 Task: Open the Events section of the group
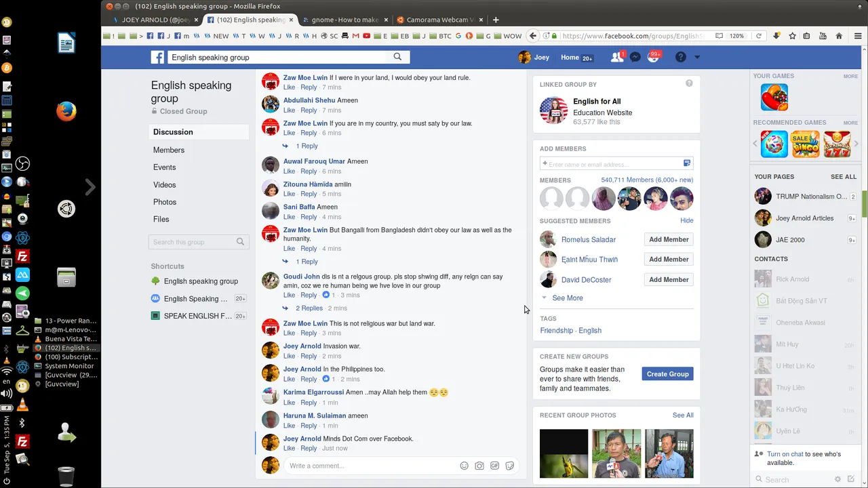pyautogui.click(x=165, y=167)
